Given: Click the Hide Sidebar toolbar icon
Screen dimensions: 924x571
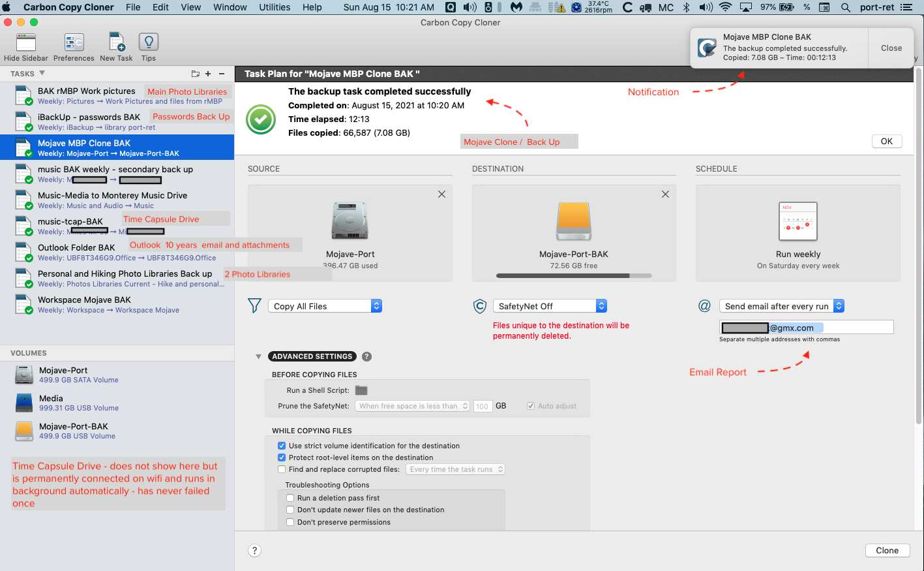Looking at the screenshot, I should [x=25, y=43].
